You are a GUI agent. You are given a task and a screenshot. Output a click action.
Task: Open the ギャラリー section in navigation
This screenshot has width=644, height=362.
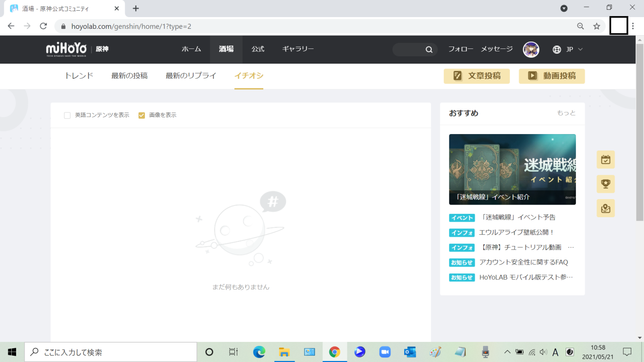(x=298, y=49)
